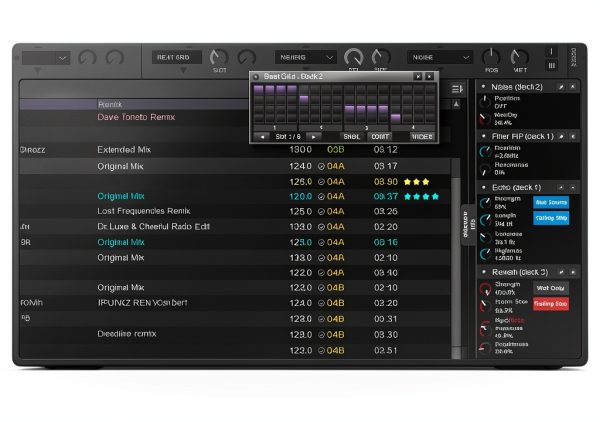Open the effect dropdown left of the NOISE dropdown

[305, 58]
